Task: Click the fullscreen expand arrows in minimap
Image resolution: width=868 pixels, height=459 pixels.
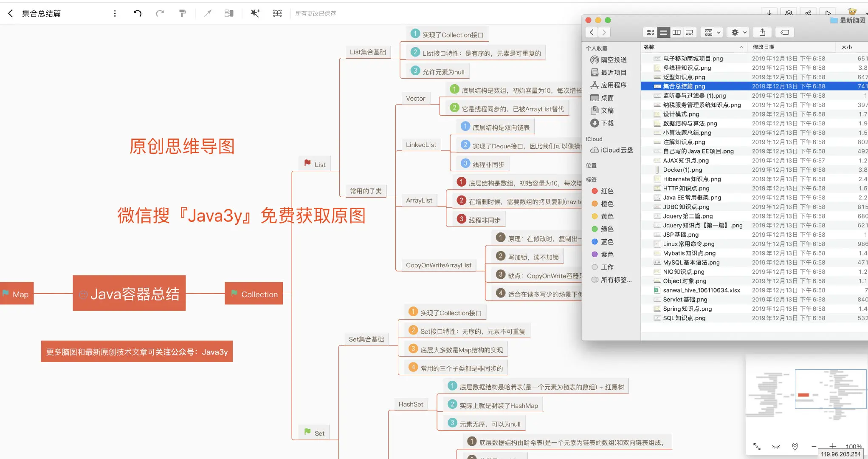Action: point(757,446)
